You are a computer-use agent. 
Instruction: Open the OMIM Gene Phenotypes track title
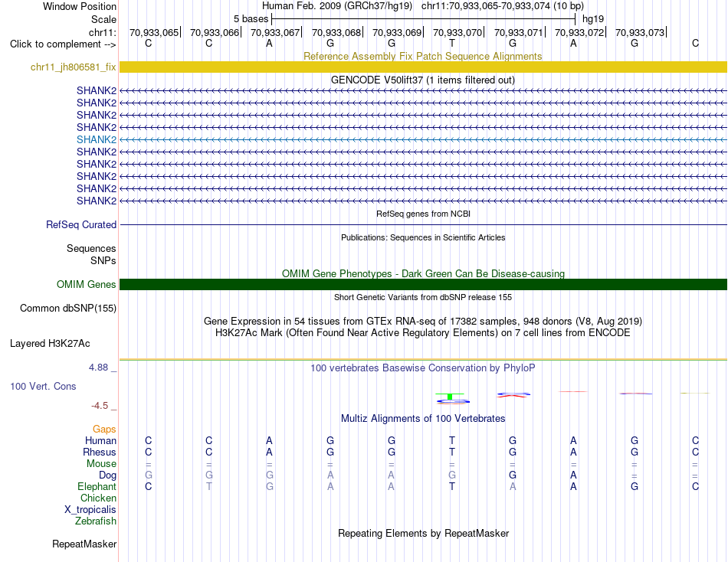423,274
